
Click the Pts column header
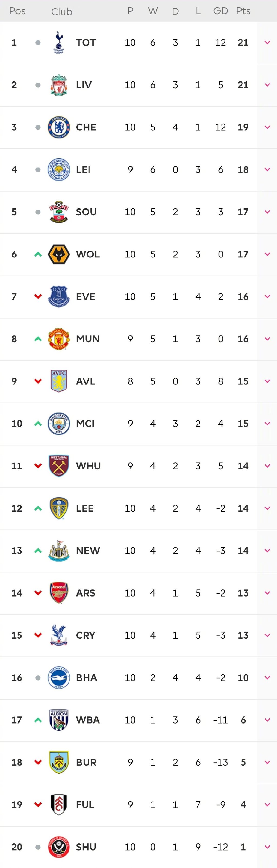243,11
